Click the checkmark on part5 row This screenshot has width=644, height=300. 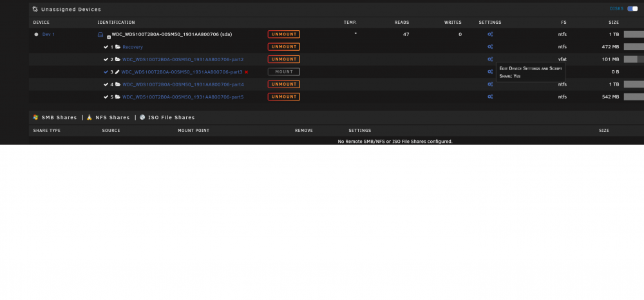pyautogui.click(x=106, y=97)
